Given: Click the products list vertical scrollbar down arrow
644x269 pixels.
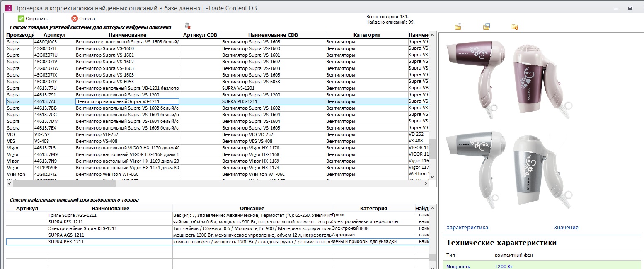Looking at the screenshot, I should pos(433,177).
